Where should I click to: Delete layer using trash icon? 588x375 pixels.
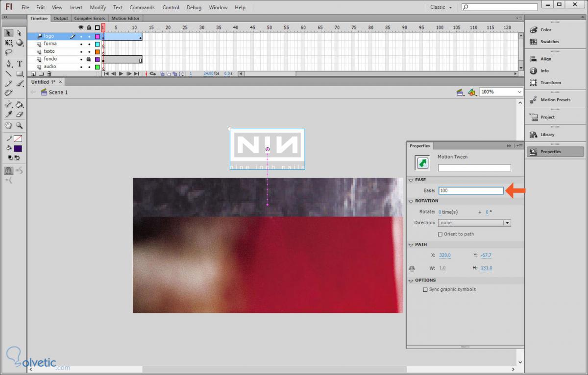click(50, 74)
